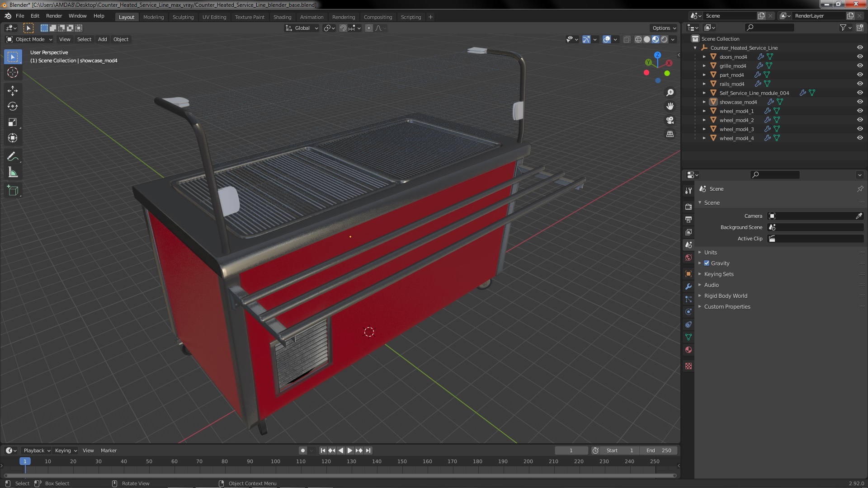
Task: Switch to the Modeling workspace tab
Action: point(153,17)
